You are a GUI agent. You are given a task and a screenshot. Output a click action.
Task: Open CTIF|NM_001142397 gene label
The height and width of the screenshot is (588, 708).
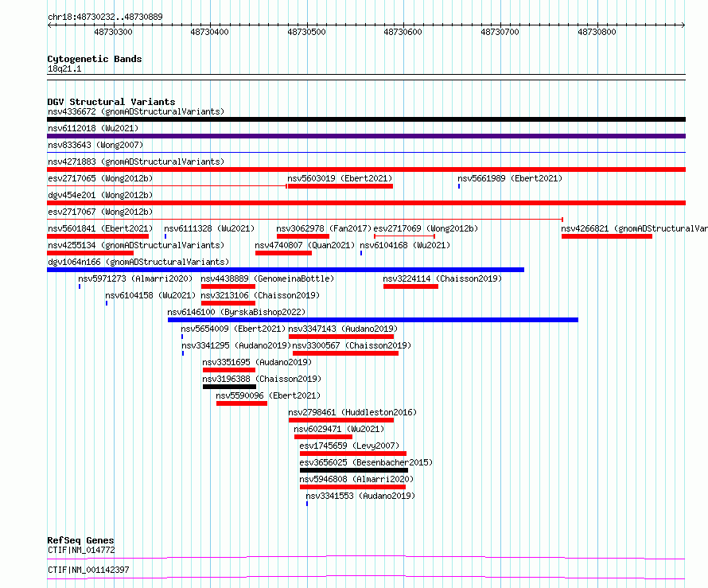coord(88,570)
